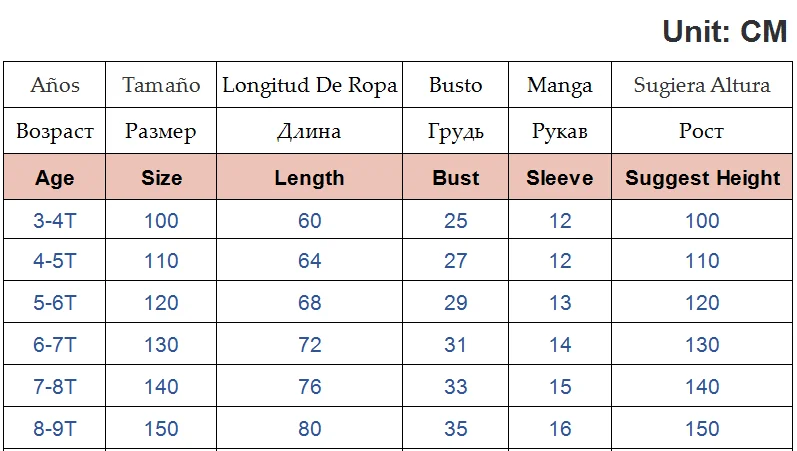Click the "8-9T" age row cell

[55, 429]
